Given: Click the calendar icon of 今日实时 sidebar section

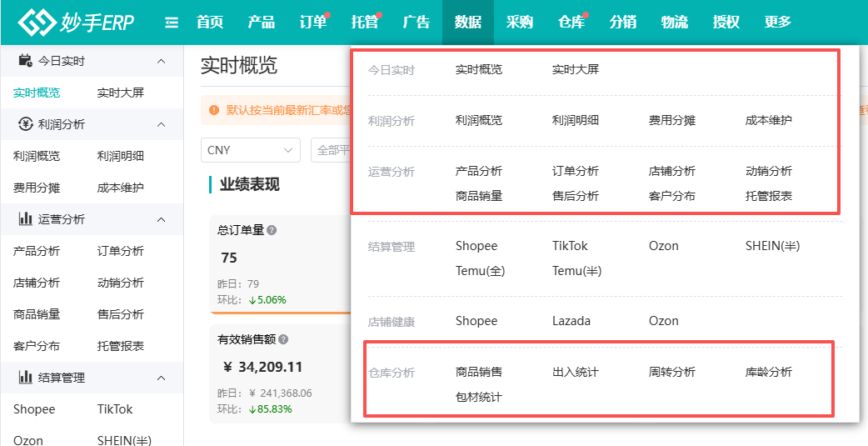Looking at the screenshot, I should coord(25,61).
